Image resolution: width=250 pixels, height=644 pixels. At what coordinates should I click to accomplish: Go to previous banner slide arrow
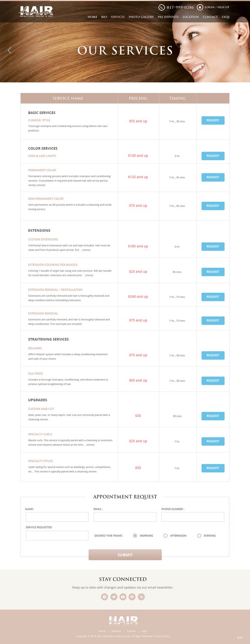9,50
